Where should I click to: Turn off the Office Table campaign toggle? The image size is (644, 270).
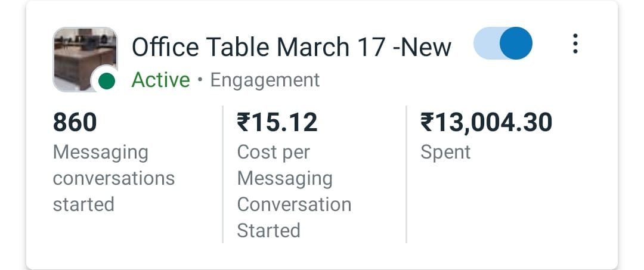click(x=503, y=44)
